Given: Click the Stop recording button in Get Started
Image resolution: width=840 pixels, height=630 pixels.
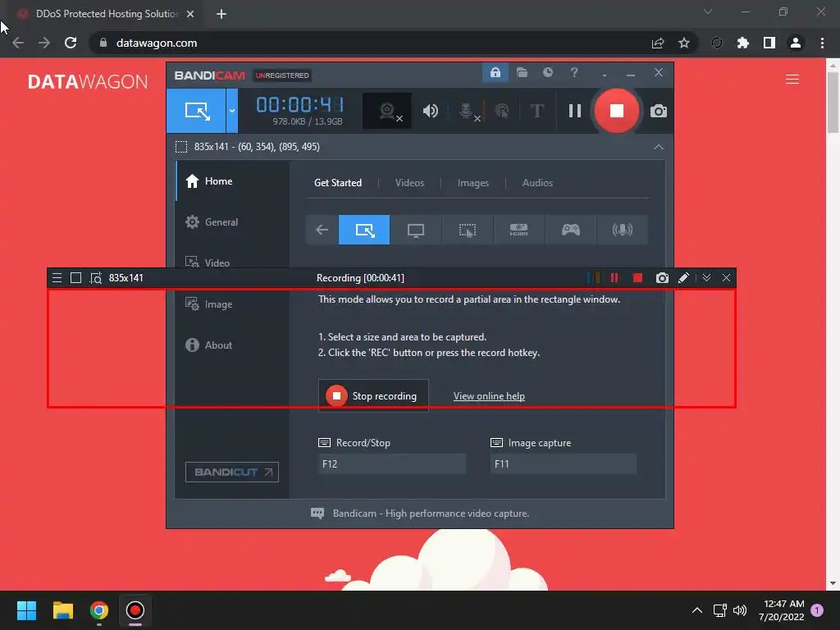Looking at the screenshot, I should 373,396.
